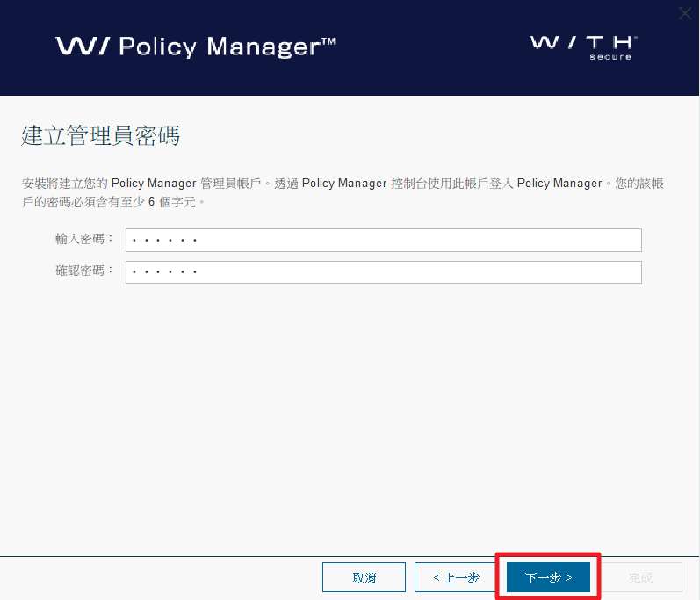
Task: Click the 上一步 back button
Action: pos(456,577)
